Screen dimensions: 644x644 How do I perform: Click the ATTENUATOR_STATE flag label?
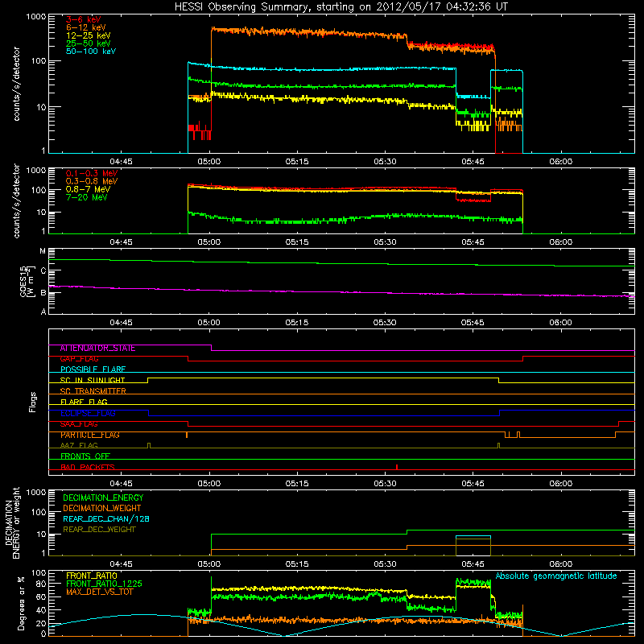pyautogui.click(x=97, y=349)
